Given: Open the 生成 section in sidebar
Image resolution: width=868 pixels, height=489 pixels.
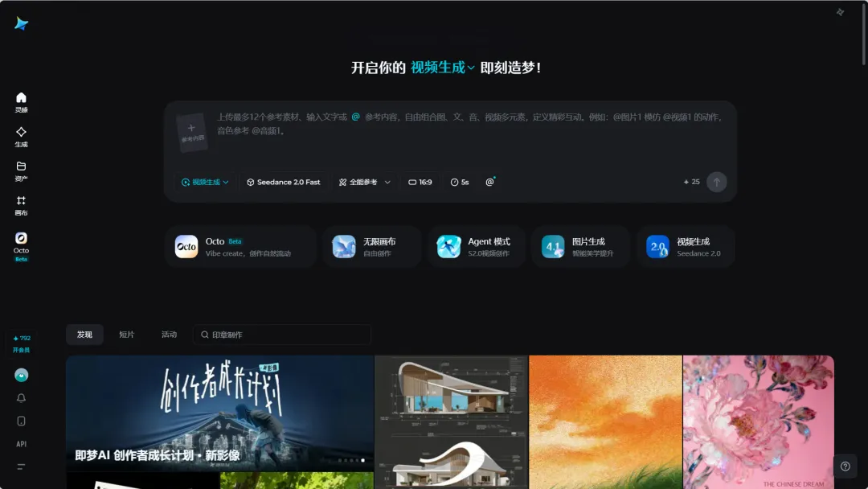Looking at the screenshot, I should 21,137.
